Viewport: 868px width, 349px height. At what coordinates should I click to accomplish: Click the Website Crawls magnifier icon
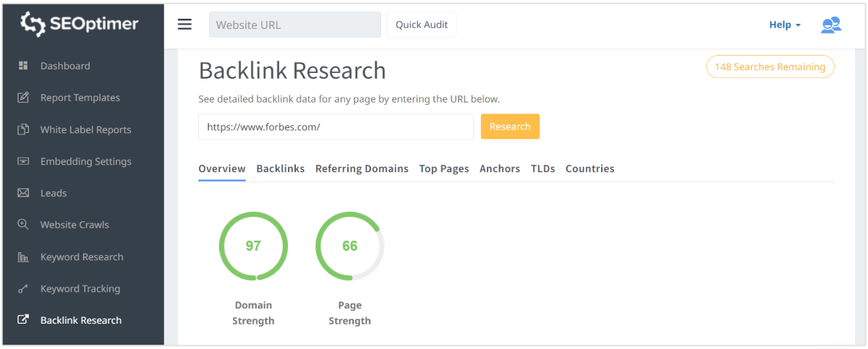(23, 225)
